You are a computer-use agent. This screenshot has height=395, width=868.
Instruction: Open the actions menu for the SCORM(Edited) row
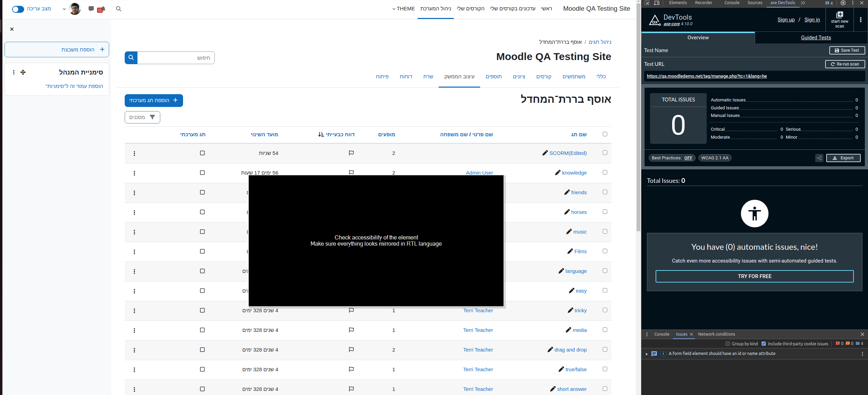coord(134,153)
